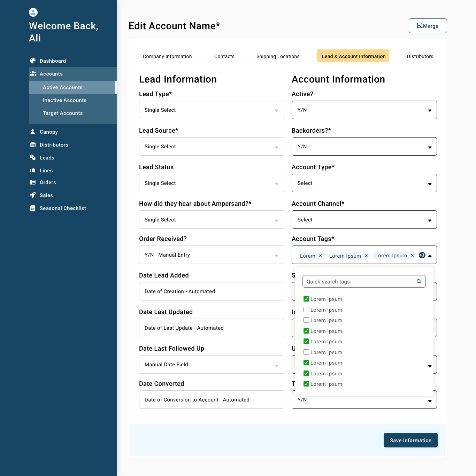This screenshot has height=476, width=476.
Task: Select the Sales rocket icon
Action: click(33, 195)
